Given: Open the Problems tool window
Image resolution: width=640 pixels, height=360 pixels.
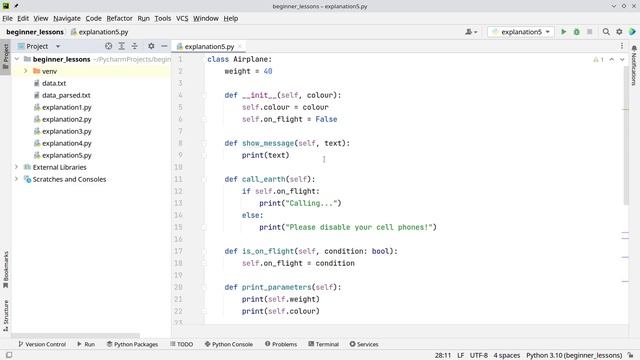Looking at the screenshot, I should pos(281,344).
